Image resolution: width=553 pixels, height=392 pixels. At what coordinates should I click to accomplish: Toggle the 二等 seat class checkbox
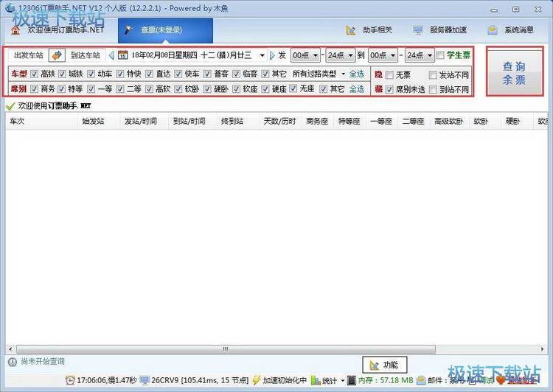pos(120,89)
